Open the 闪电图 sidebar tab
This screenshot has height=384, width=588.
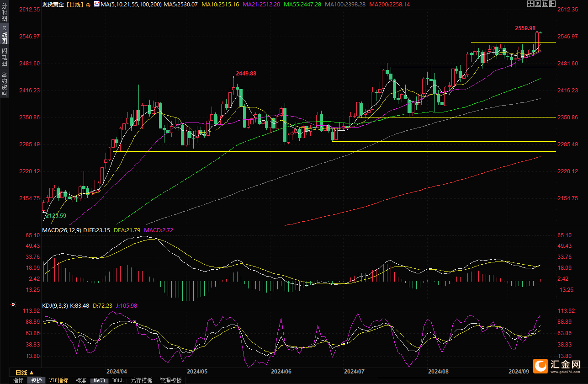[x=4, y=57]
